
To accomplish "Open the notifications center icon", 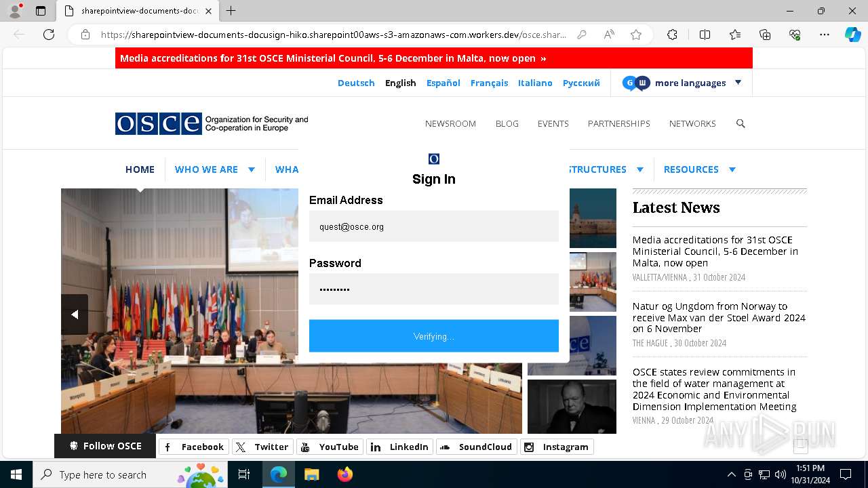I will [x=846, y=474].
